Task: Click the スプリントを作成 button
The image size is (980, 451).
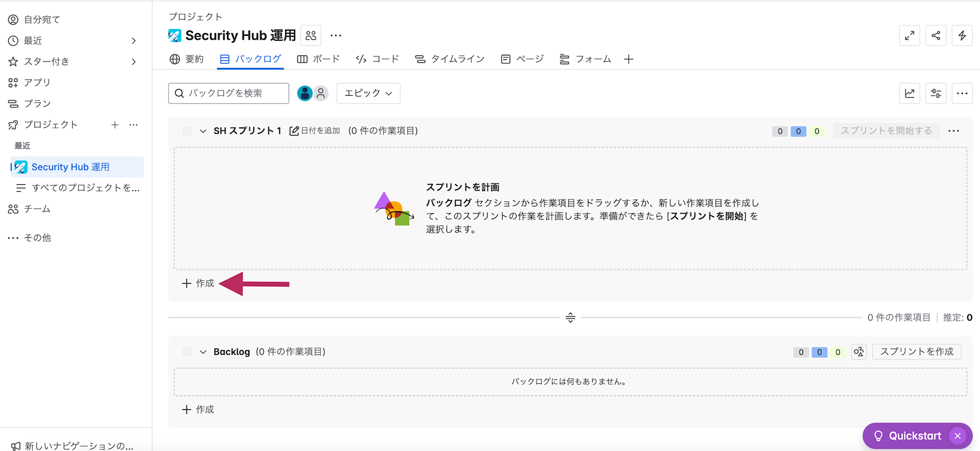Action: tap(917, 351)
